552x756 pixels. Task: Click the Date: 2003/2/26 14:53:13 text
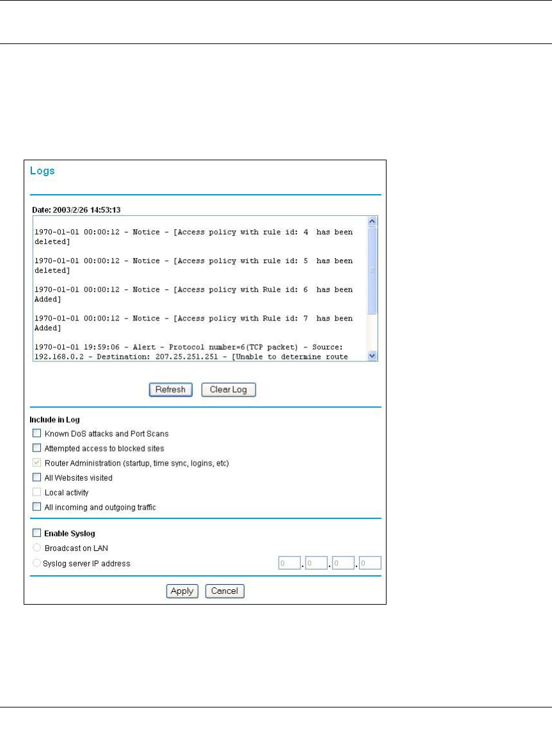coord(76,209)
